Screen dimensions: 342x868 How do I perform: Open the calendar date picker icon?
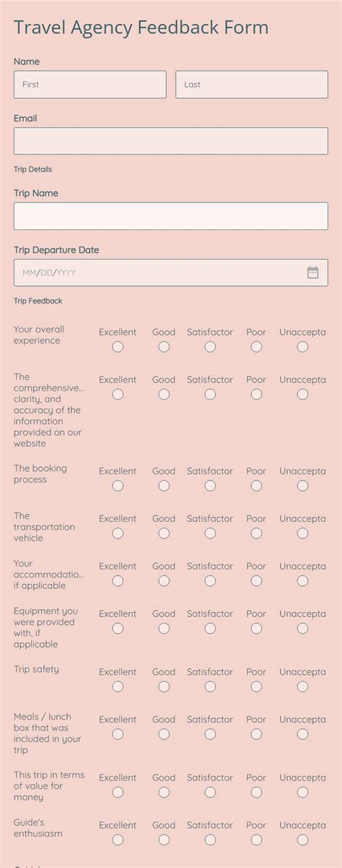(312, 273)
